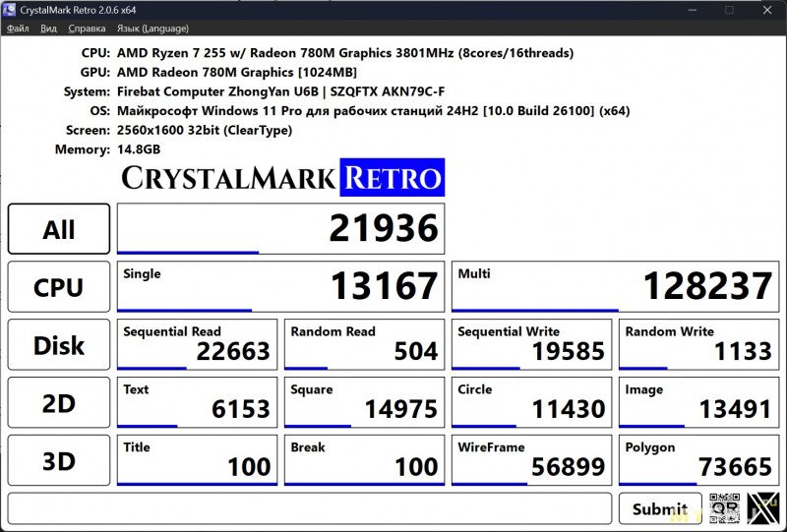The image size is (787, 532).
Task: Click the Sequential Read result box
Action: [197, 345]
